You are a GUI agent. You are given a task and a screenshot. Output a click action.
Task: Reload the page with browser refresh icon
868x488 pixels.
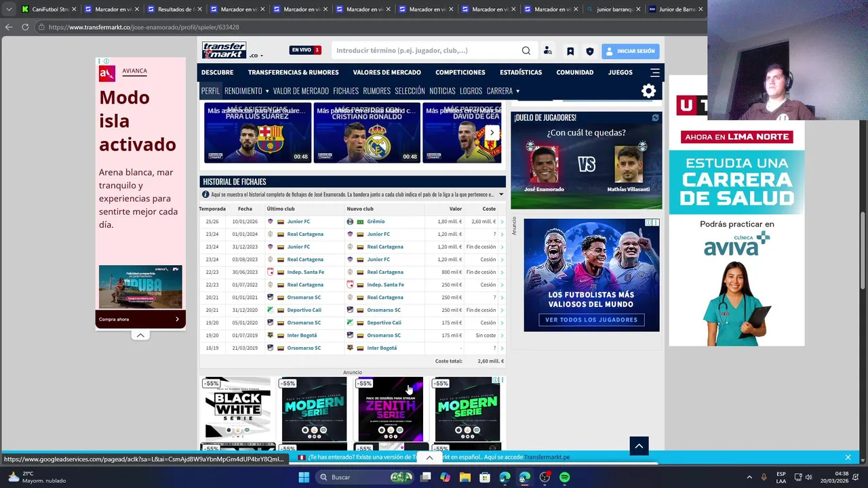click(x=25, y=27)
